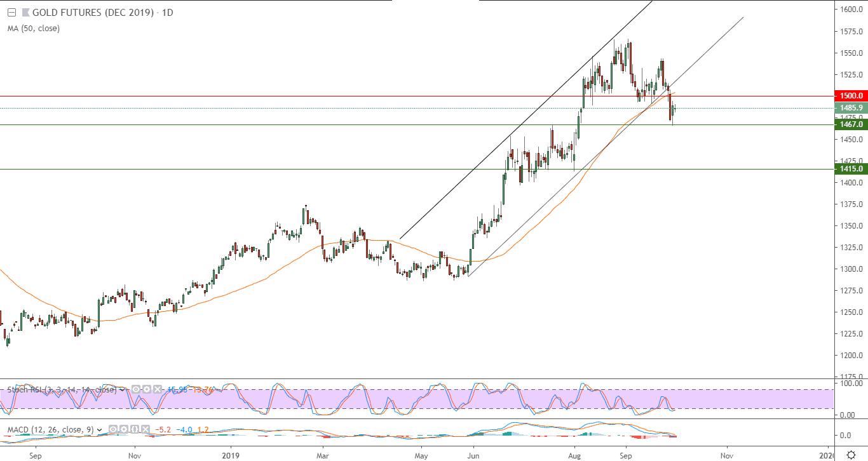This screenshot has width=868, height=461.
Task: Click the Stoch RSI 100.00 scale value
Action: pos(850,383)
